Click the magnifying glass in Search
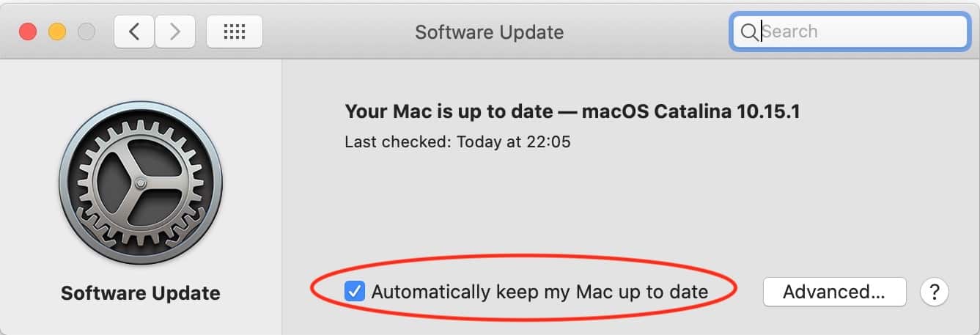Screen dimensions: 980x335 [749, 32]
